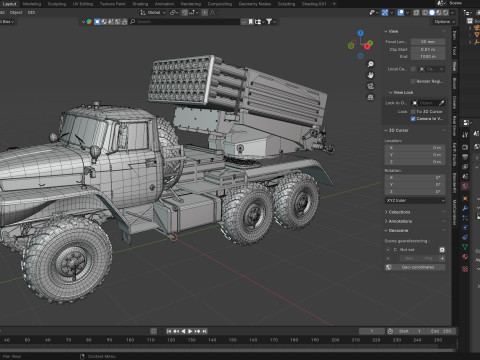Switch to material preview shading

[x=439, y=13]
